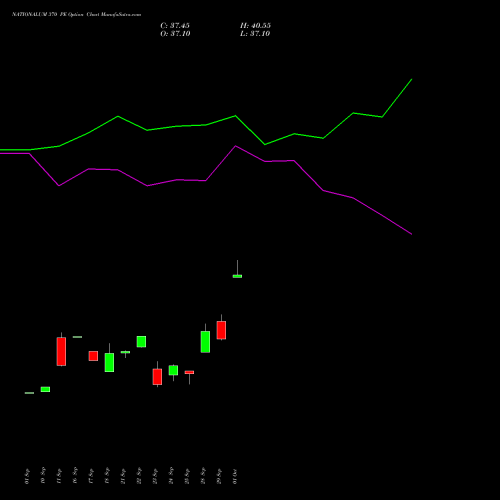
Task: Select the close value C: 37.45
Action: pos(175,26)
